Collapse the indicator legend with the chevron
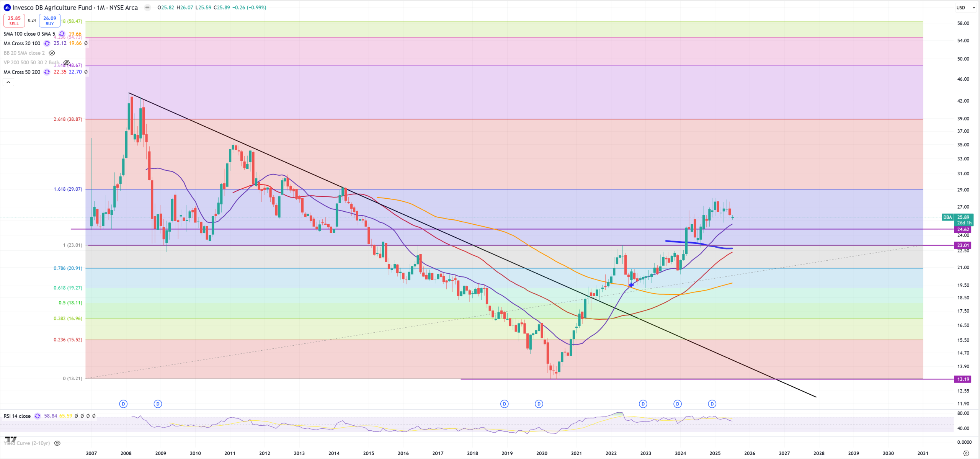Viewport: 980px width, 459px height. click(x=8, y=82)
